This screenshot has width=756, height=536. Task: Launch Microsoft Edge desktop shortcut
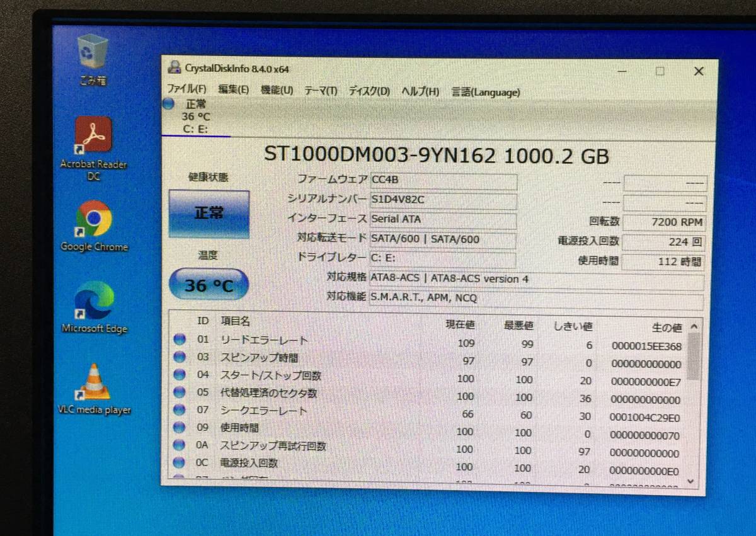point(94,307)
